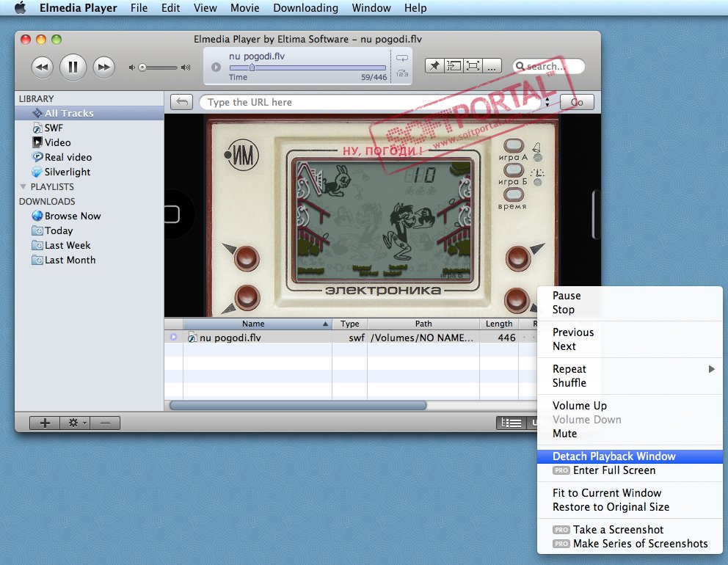Screen dimensions: 728x565
Task: Open the View menu
Action: pos(205,8)
